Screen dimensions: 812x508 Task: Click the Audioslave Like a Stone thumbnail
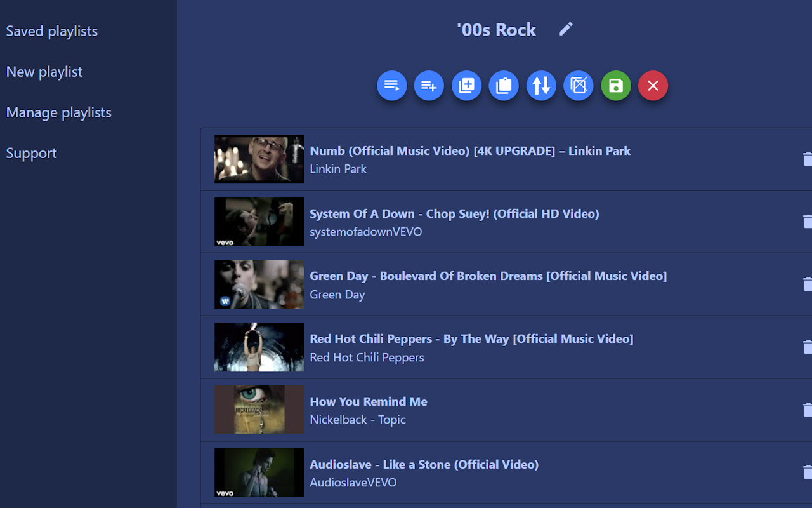pyautogui.click(x=259, y=473)
